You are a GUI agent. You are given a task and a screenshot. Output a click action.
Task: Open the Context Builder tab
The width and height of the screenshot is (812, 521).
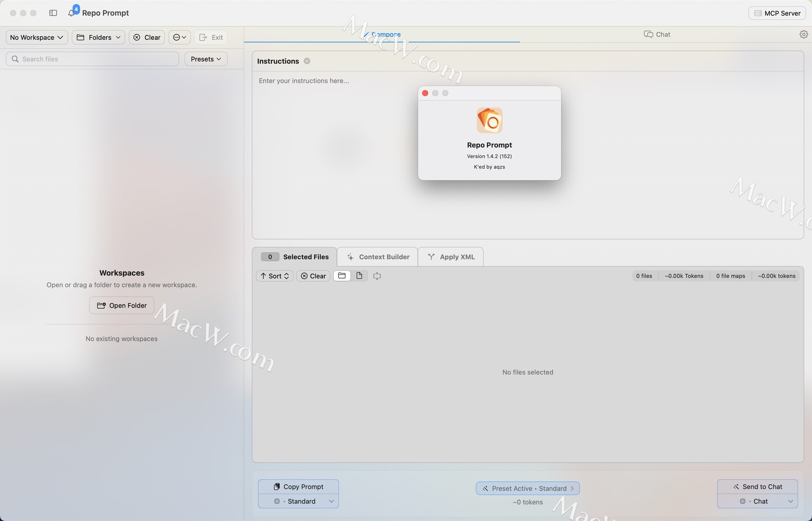point(378,257)
